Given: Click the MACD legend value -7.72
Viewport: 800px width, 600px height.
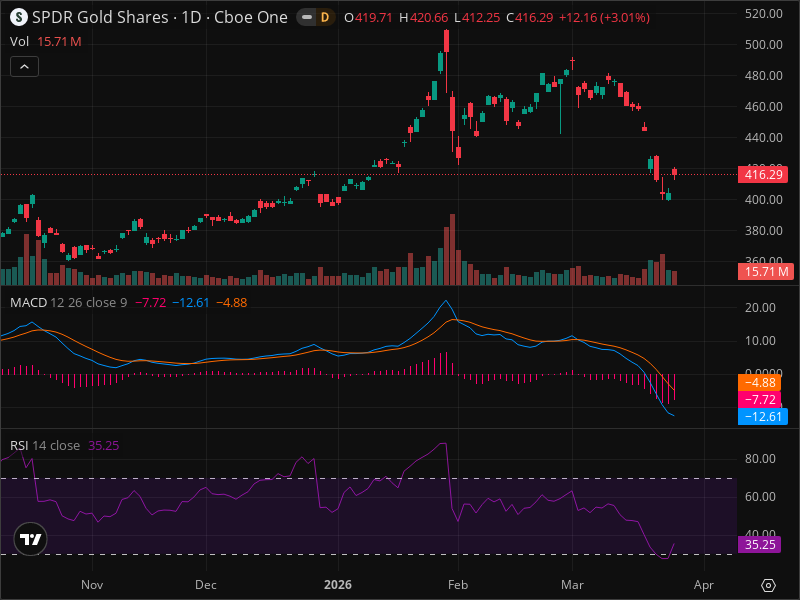Looking at the screenshot, I should pyautogui.click(x=151, y=303).
